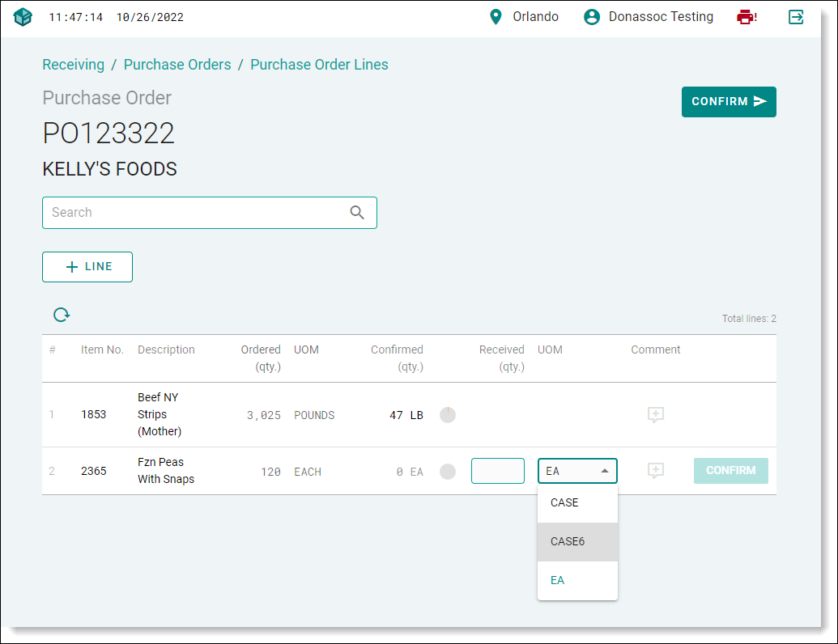Open Purchase Orders breadcrumb link

point(177,65)
